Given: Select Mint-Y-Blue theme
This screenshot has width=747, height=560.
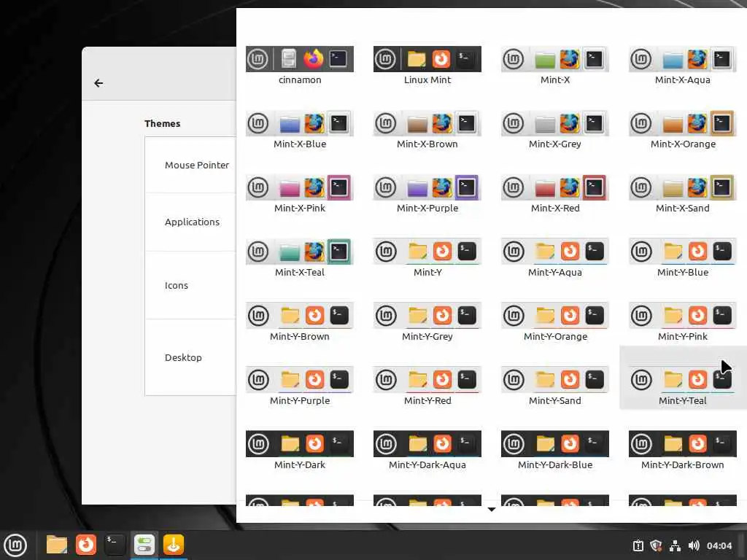Looking at the screenshot, I should (683, 259).
